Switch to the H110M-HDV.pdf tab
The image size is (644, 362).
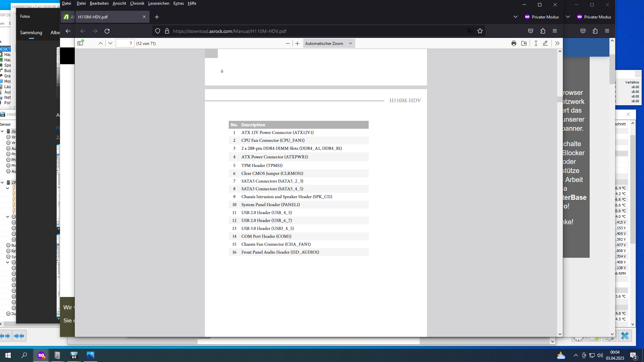coord(107,16)
